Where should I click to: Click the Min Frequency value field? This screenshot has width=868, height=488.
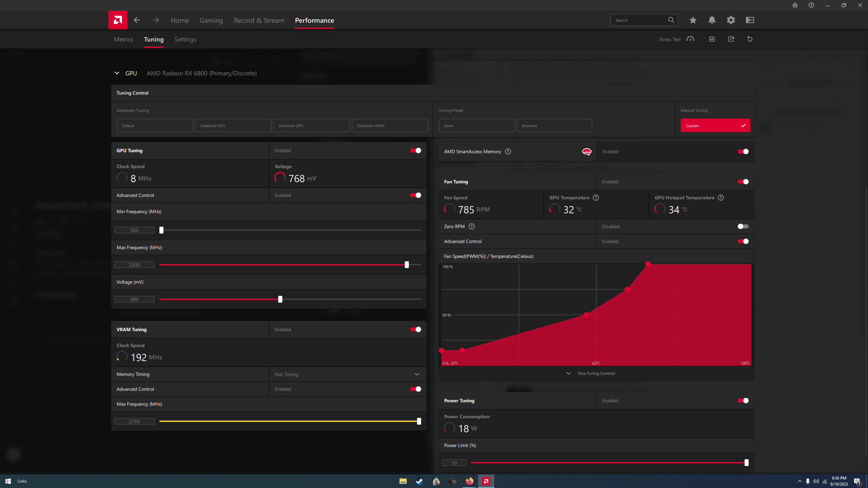pyautogui.click(x=134, y=230)
